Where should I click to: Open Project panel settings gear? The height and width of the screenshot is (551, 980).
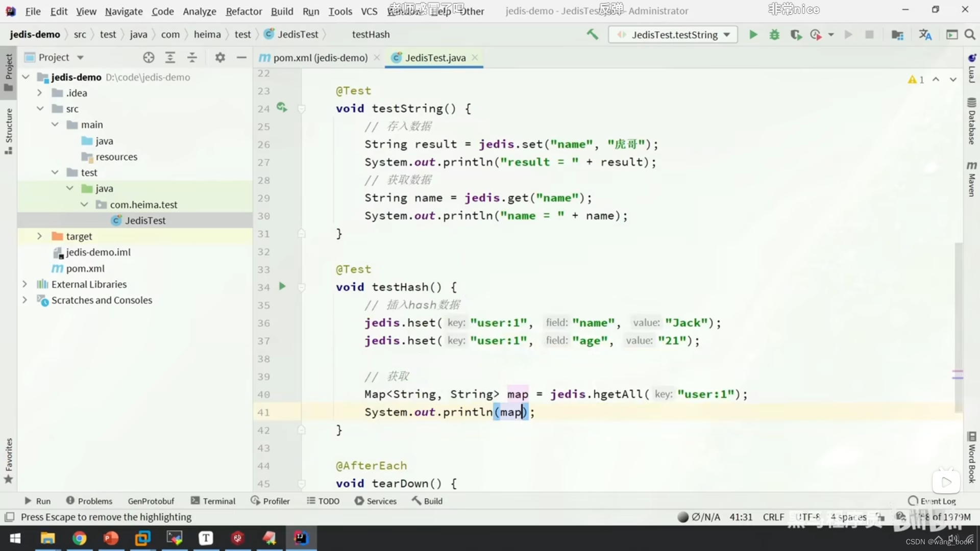click(220, 58)
